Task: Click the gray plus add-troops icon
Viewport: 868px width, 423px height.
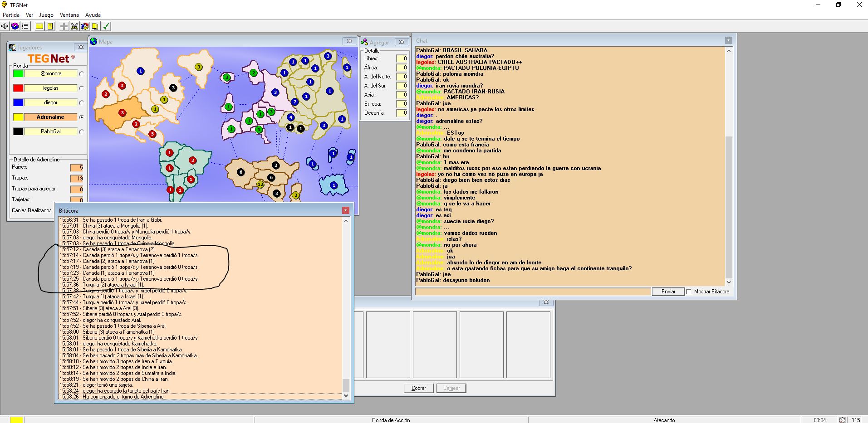Action: point(64,26)
